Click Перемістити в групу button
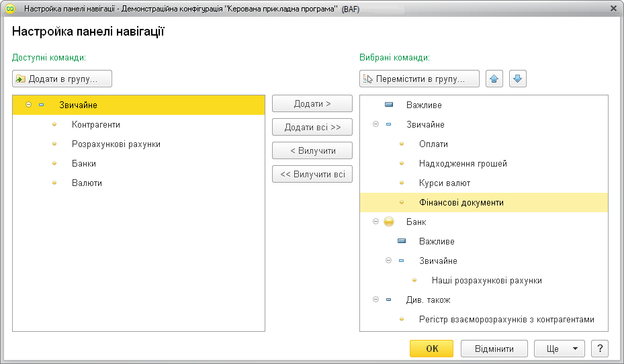 tap(419, 79)
